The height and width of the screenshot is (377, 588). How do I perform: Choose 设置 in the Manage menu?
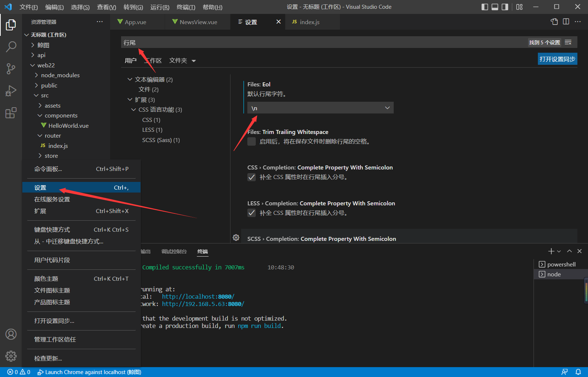click(82, 187)
